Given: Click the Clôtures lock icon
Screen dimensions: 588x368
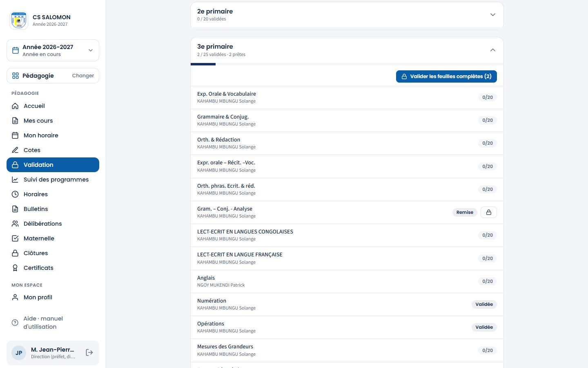Looking at the screenshot, I should click(15, 253).
